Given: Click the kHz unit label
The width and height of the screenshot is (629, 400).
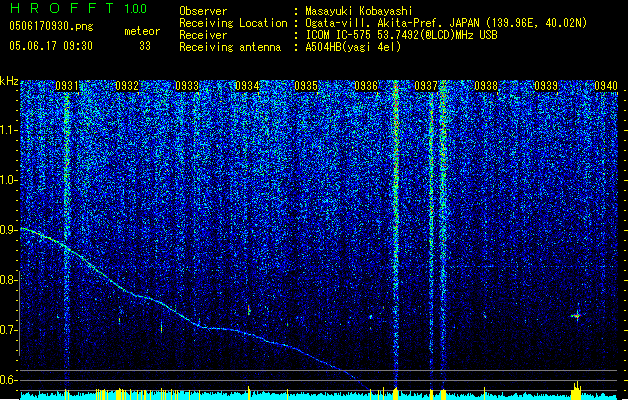Looking at the screenshot, I should pyautogui.click(x=9, y=80).
